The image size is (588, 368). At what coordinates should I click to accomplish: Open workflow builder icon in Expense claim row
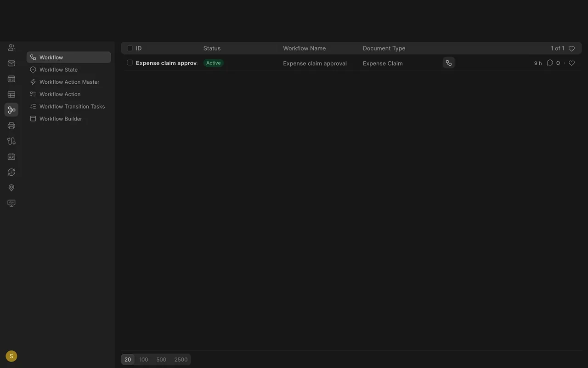point(449,63)
